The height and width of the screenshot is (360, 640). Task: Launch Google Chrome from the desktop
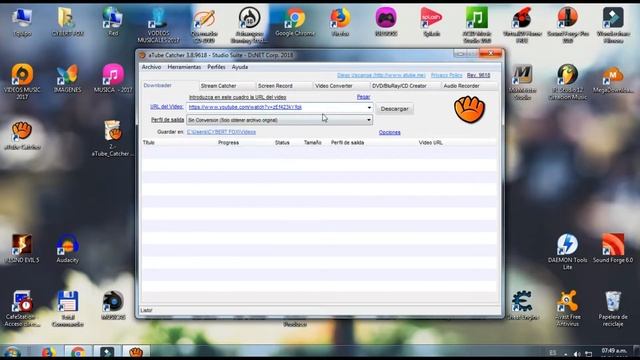click(x=295, y=22)
